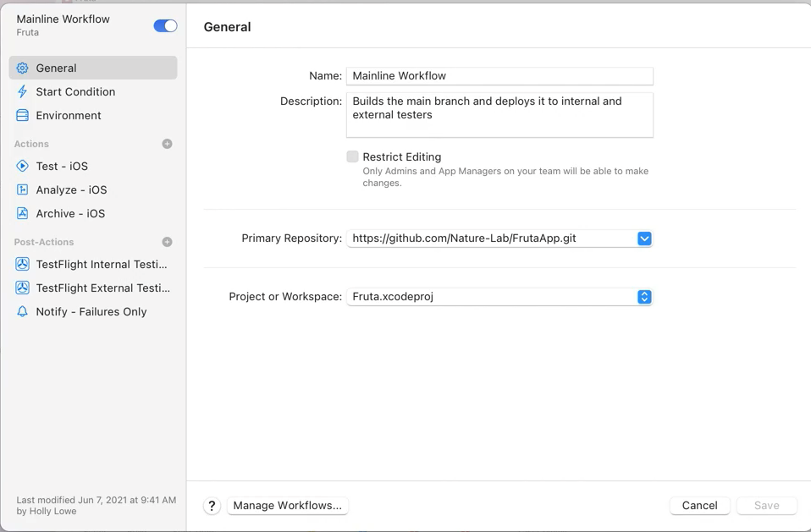
Task: Click the Actions section header
Action: click(x=31, y=144)
